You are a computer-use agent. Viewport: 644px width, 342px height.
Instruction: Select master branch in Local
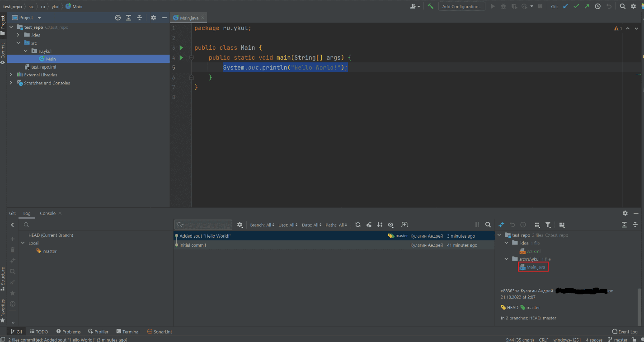tap(47, 251)
